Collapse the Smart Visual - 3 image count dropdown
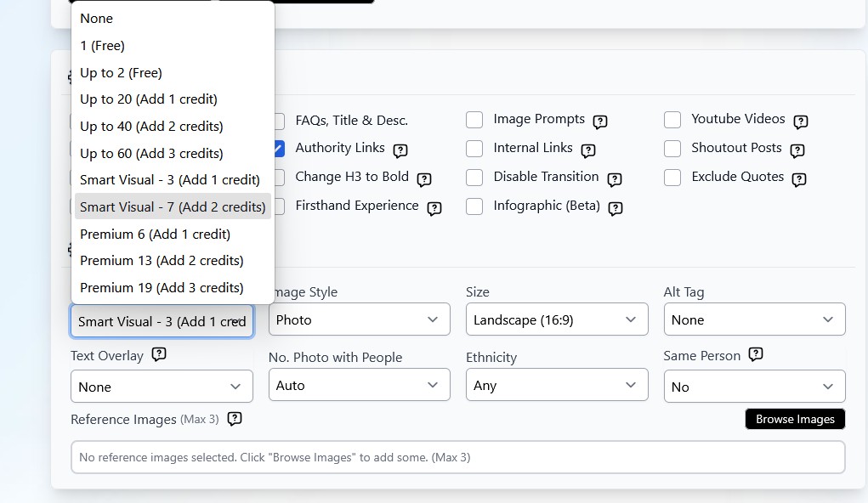868x503 pixels. coord(162,321)
